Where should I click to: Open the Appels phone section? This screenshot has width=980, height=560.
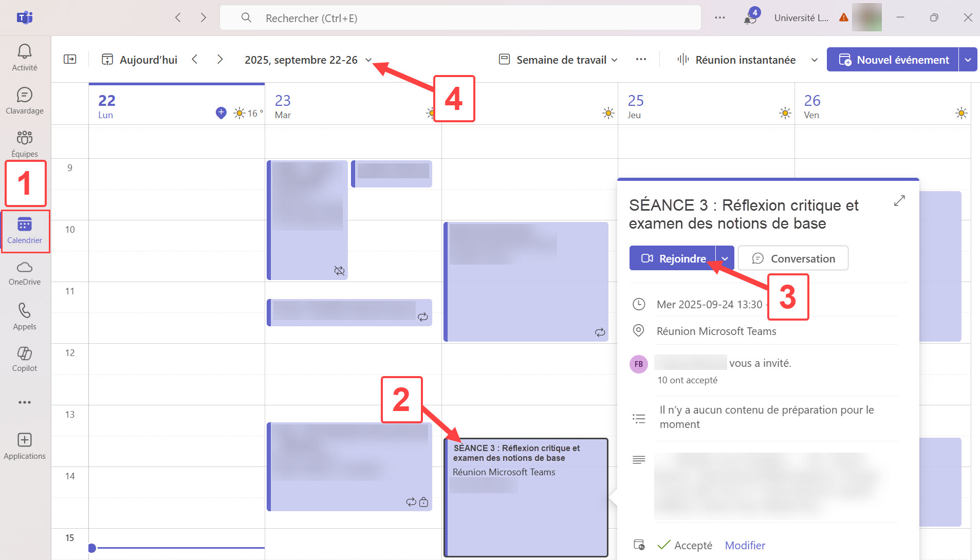point(25,316)
